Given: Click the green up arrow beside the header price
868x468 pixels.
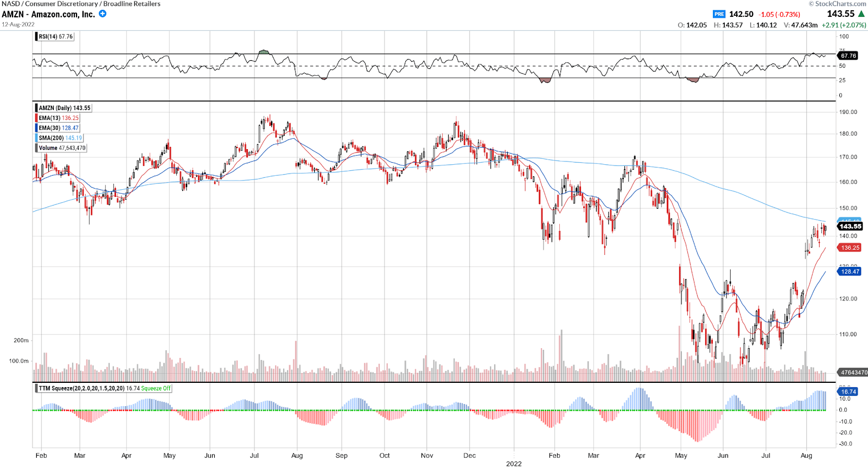Looking at the screenshot, I should [x=861, y=14].
